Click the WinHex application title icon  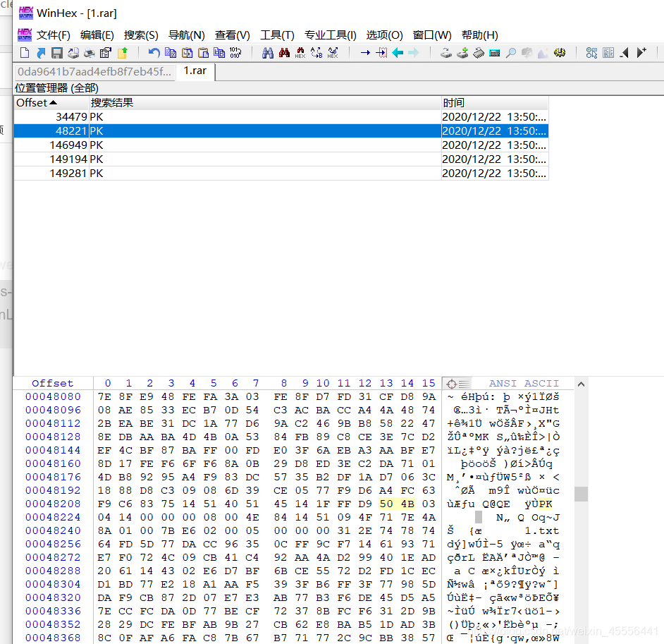[26, 13]
